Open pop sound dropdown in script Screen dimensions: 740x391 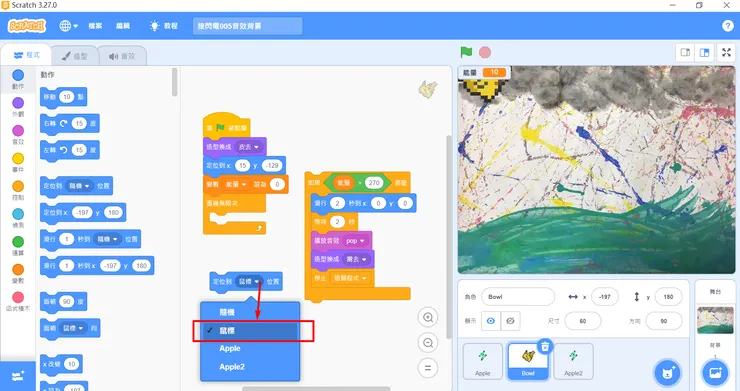(355, 241)
